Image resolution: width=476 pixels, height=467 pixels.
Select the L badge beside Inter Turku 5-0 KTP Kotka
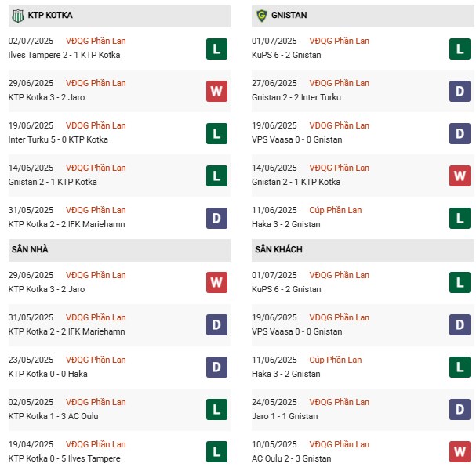click(216, 133)
